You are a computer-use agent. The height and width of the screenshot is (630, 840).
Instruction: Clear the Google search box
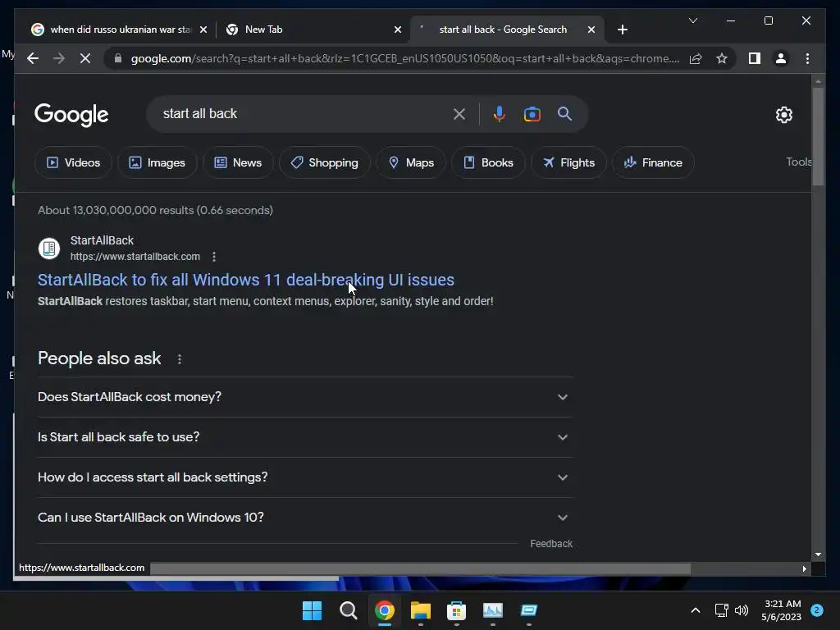click(x=459, y=114)
